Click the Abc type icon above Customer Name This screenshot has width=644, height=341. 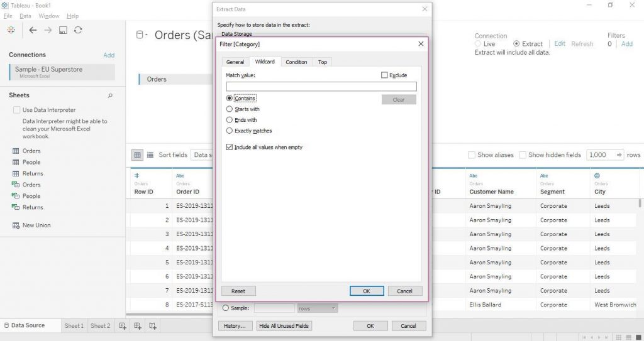tap(473, 176)
